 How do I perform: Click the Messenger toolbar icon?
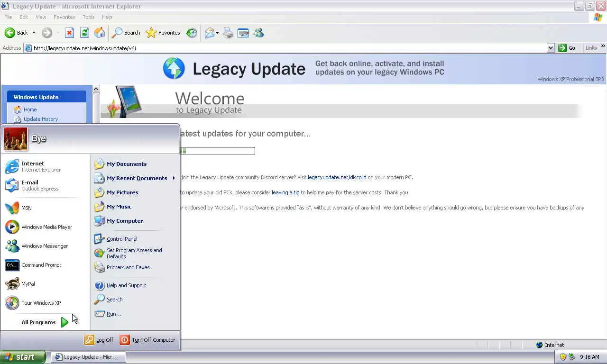click(x=258, y=33)
